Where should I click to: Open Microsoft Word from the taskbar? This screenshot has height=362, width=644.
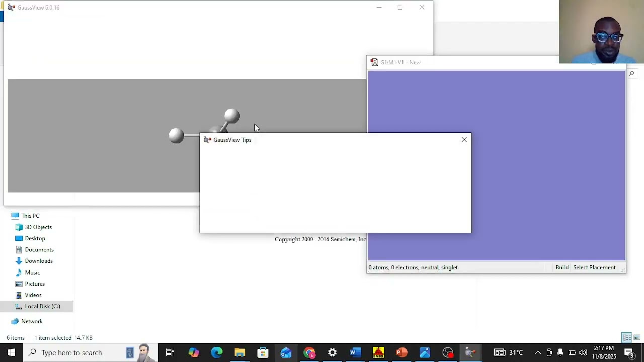coord(355,352)
